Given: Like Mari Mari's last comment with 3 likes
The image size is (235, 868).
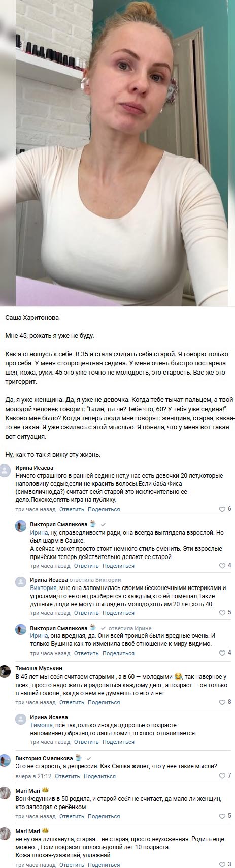Looking at the screenshot, I should point(225,864).
